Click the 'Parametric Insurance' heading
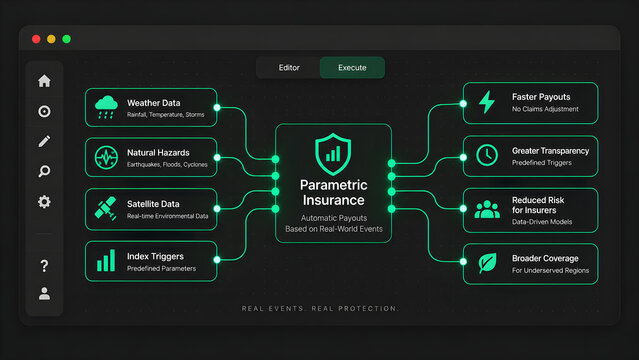639x360 pixels. tap(333, 192)
